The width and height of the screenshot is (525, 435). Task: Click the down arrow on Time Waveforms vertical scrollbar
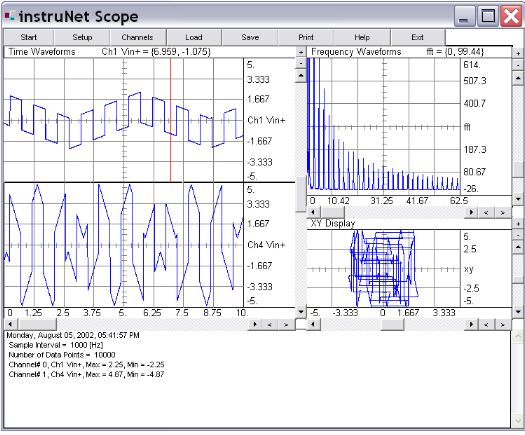click(x=301, y=312)
